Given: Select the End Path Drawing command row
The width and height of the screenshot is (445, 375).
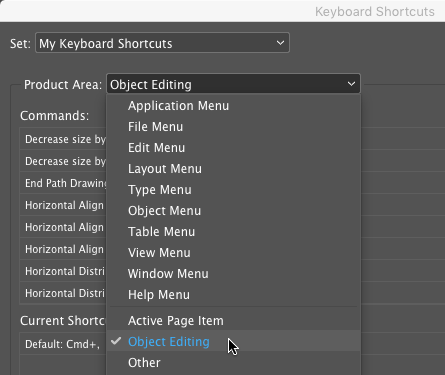Looking at the screenshot, I should (63, 183).
